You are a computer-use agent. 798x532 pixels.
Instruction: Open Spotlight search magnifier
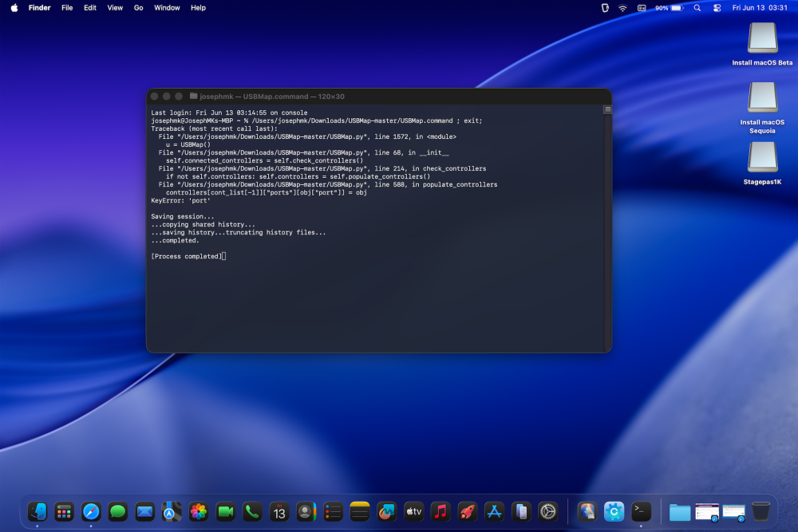click(697, 8)
